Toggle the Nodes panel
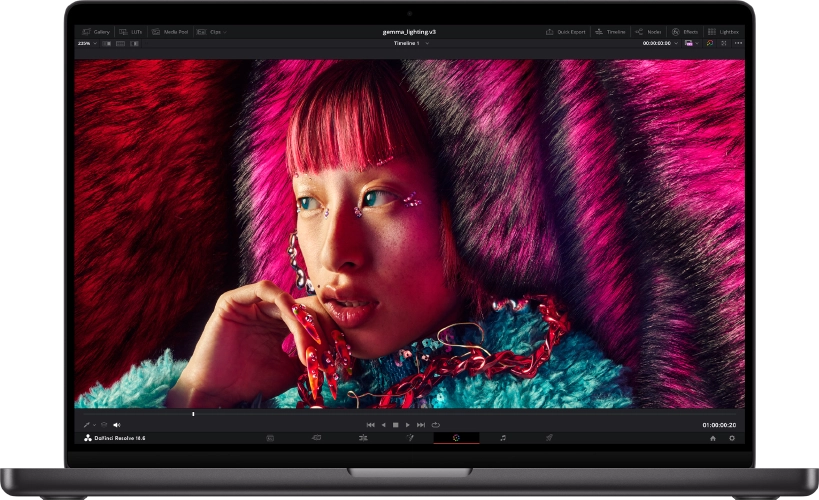This screenshot has height=500, width=819. 648,32
